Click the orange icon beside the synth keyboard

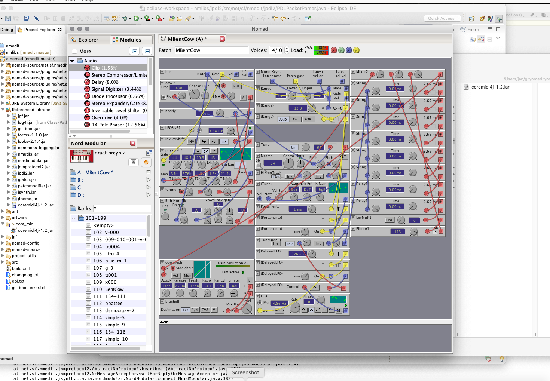point(146,162)
